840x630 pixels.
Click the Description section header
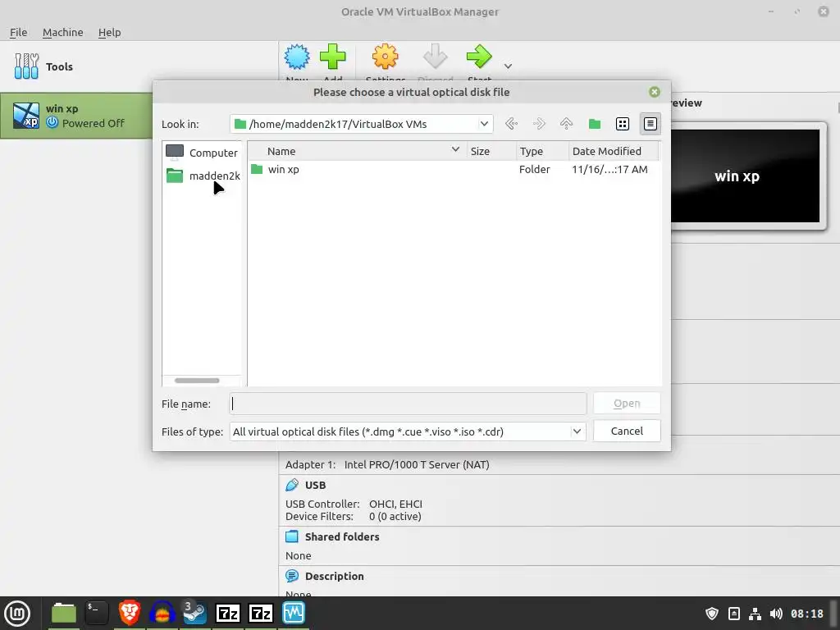[335, 576]
